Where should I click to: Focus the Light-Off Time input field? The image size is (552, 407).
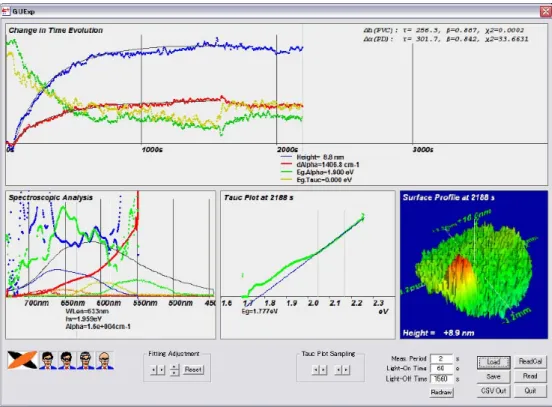point(441,379)
